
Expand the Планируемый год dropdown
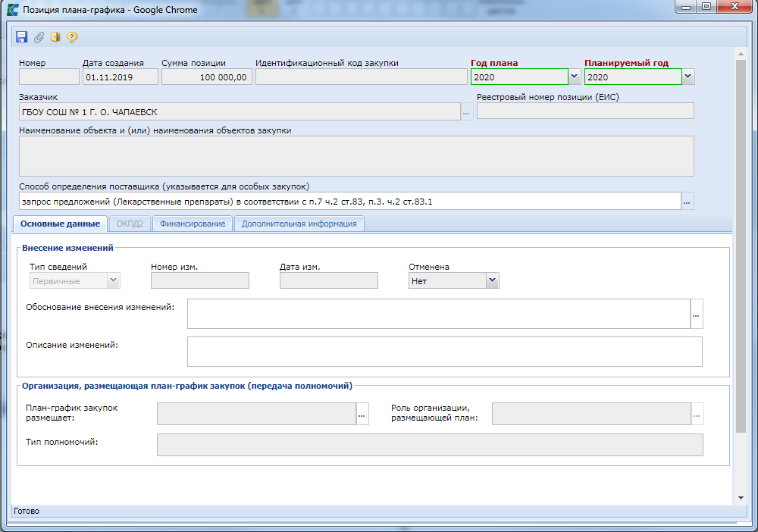click(x=688, y=77)
